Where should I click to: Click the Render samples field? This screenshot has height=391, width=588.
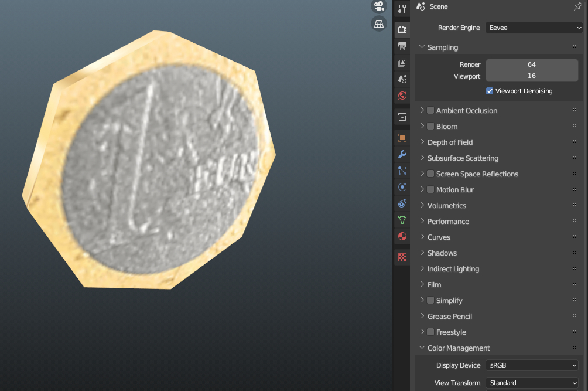coord(531,64)
